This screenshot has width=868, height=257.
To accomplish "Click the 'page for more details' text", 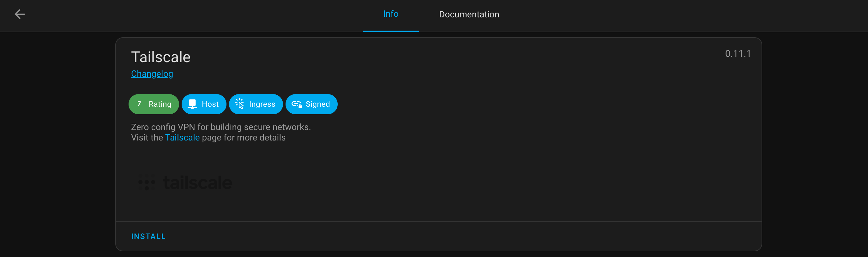I will (x=243, y=138).
